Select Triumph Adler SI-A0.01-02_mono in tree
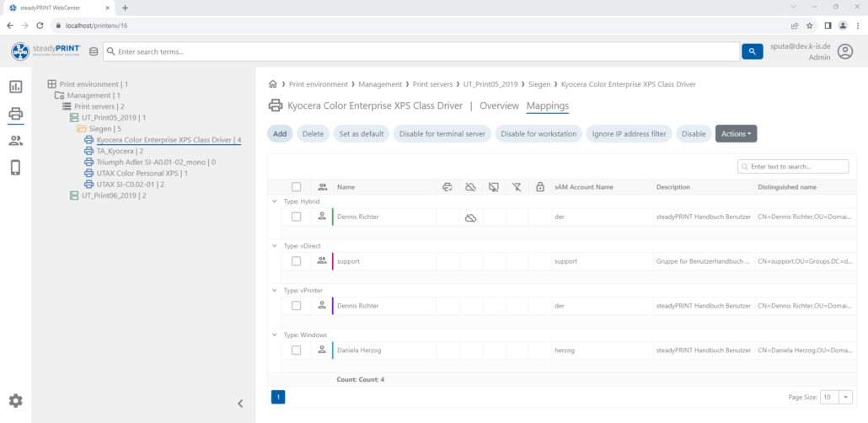The image size is (868, 423). click(x=150, y=162)
